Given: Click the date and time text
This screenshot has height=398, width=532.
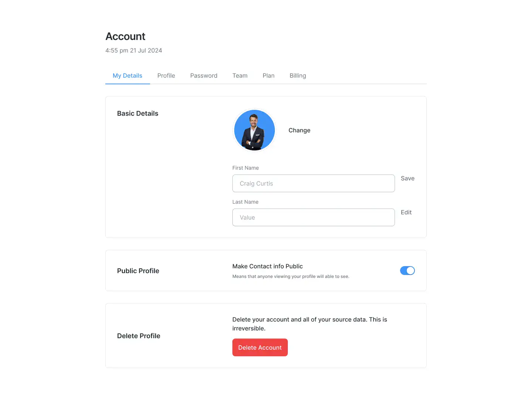Looking at the screenshot, I should (134, 50).
